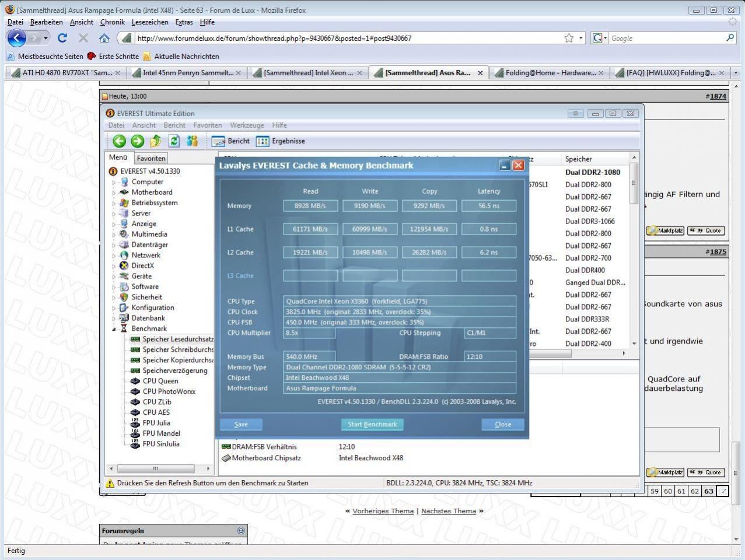Expand the Server tree node
The height and width of the screenshot is (560, 745).
coord(114,213)
